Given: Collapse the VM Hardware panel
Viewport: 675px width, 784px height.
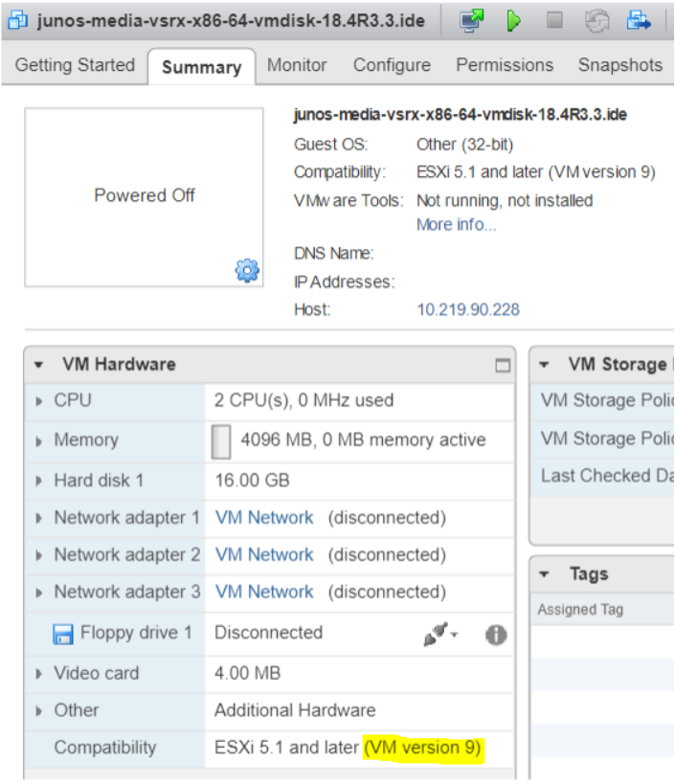Looking at the screenshot, I should pos(39,365).
